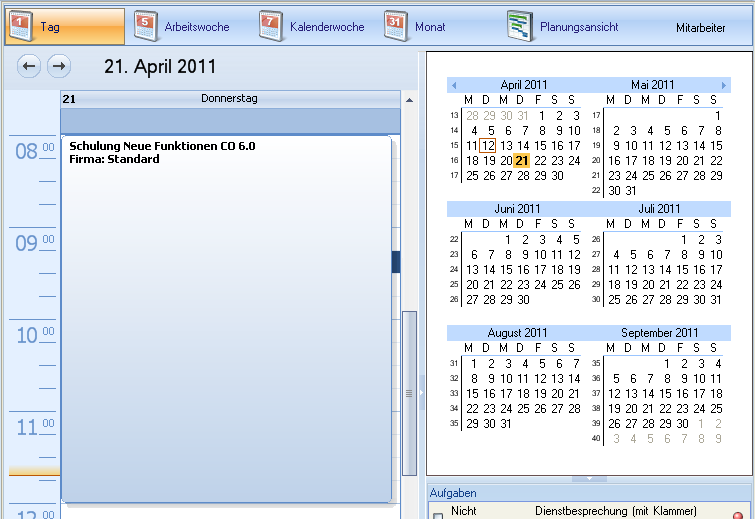
Task: Go to previous day with back arrow
Action: coord(30,67)
